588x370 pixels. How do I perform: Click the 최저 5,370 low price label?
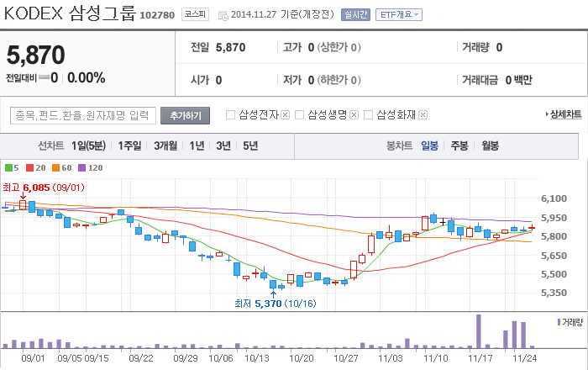(x=276, y=304)
